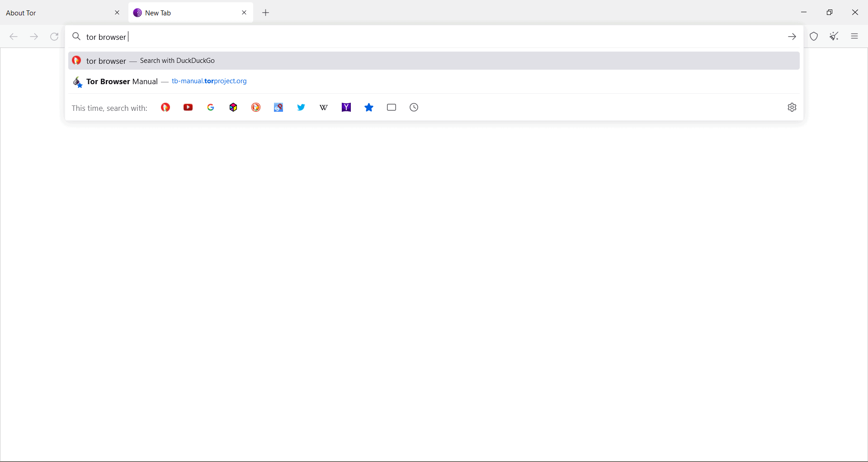868x462 pixels.
Task: Click the tb-manual.torproject.org link
Action: click(x=209, y=81)
